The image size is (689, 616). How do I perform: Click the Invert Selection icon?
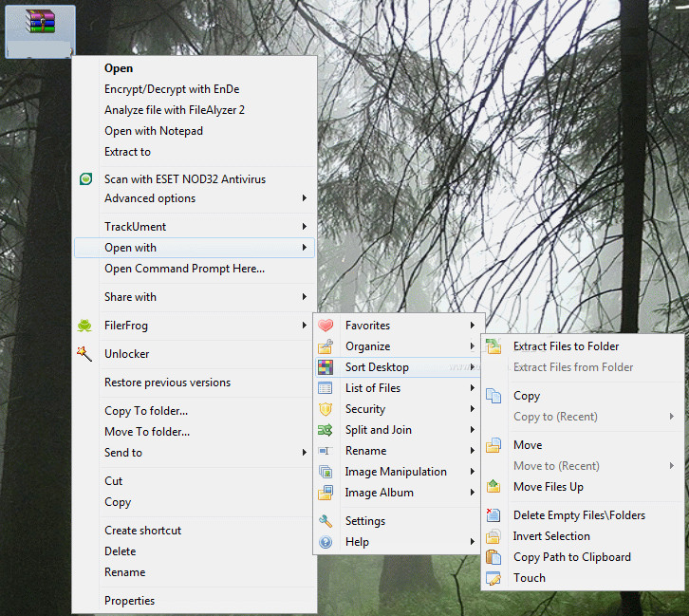pos(493,536)
